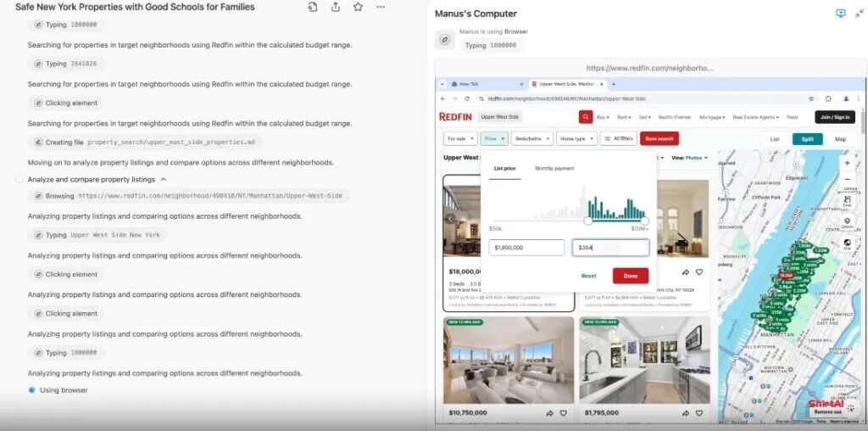Favorite the $10,750,000 listing
This screenshot has height=431, width=868.
563,413
